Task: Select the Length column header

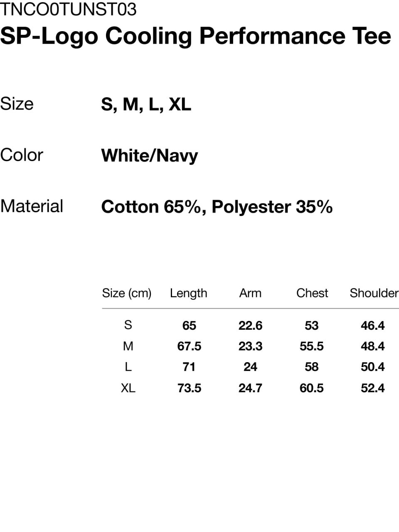Action: point(188,293)
